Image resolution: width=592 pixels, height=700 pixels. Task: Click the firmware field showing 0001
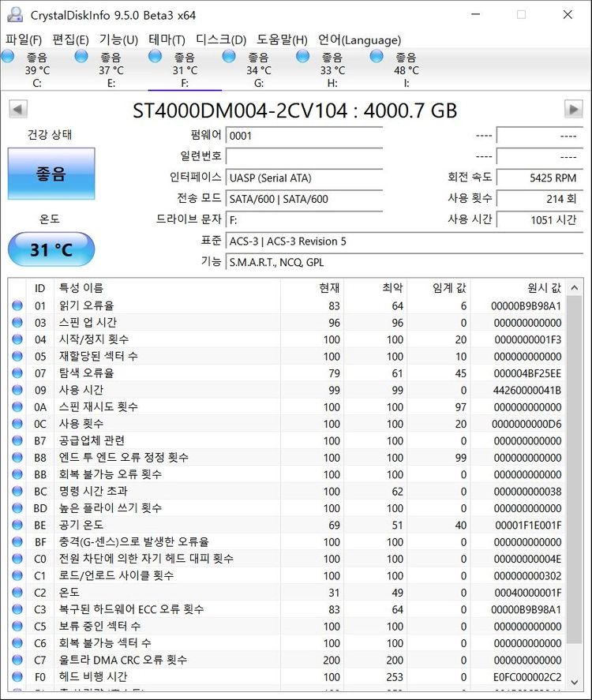[x=305, y=136]
